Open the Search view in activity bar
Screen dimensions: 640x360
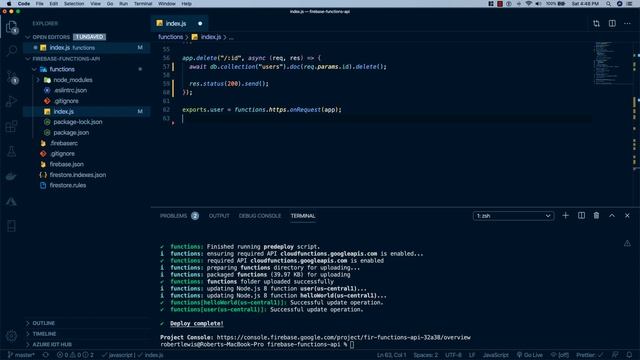tap(11, 51)
